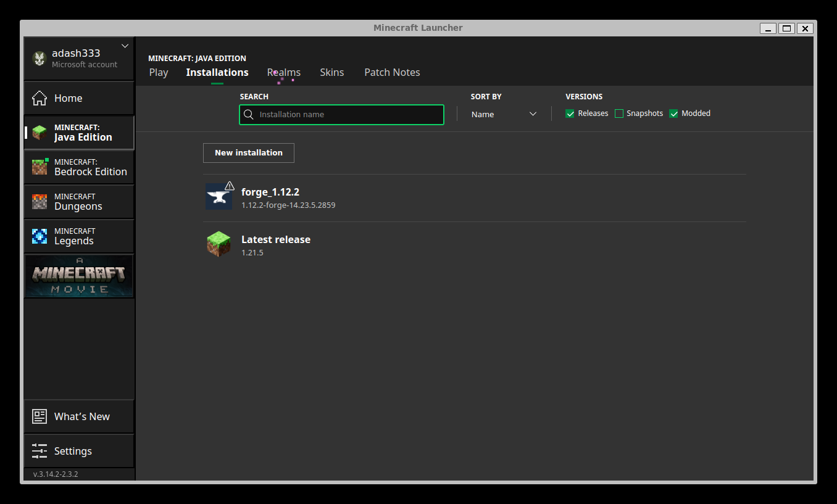Click the Microsoft account label
Viewport: 837px width, 504px height.
[x=85, y=64]
